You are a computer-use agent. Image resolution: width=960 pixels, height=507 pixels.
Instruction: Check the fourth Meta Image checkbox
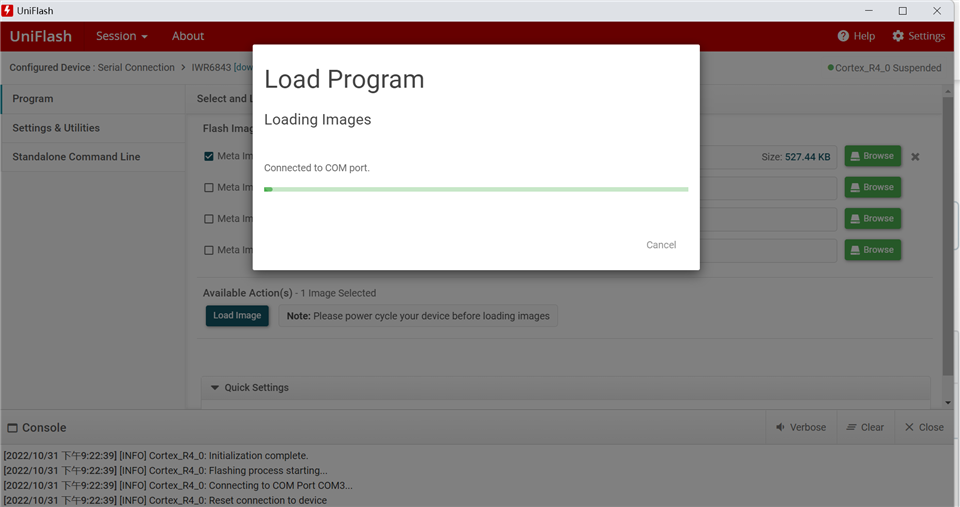pos(209,250)
